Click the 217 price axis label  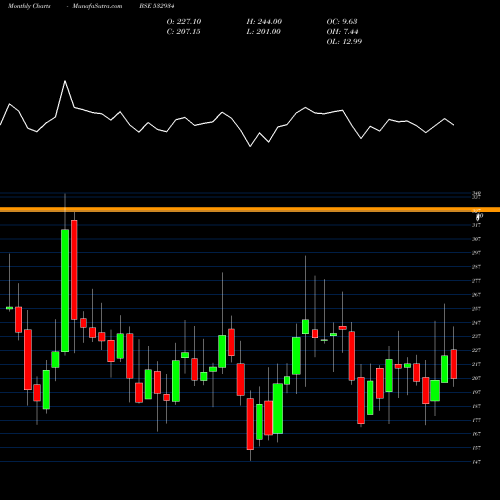tap(476, 364)
